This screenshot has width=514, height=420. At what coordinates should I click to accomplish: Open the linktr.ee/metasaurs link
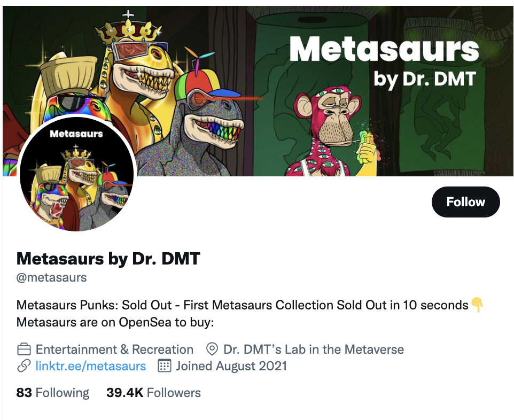click(90, 366)
